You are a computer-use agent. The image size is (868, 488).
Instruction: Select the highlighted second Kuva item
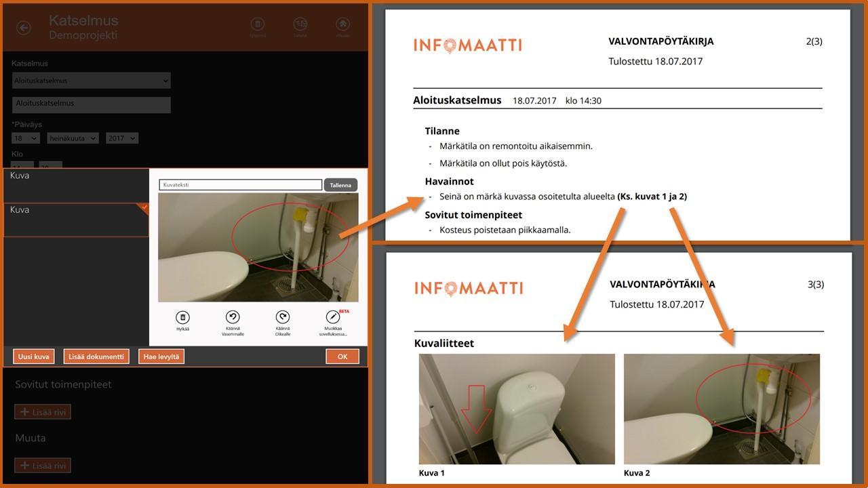76,220
